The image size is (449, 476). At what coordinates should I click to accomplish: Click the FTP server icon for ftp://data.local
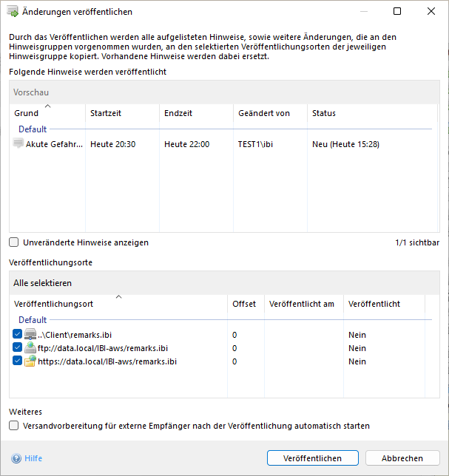(x=30, y=348)
